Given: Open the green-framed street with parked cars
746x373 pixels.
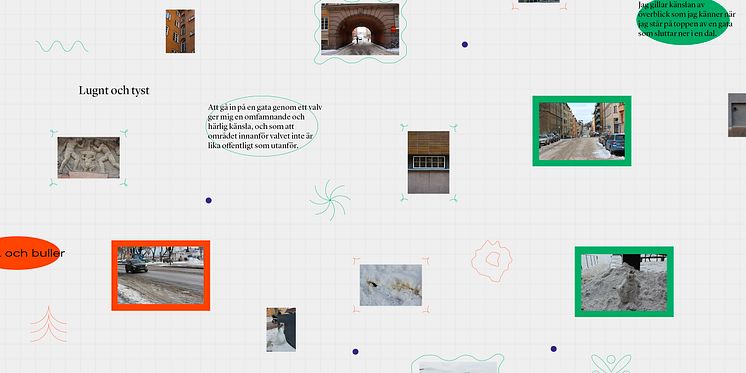Looking at the screenshot, I should (582, 131).
